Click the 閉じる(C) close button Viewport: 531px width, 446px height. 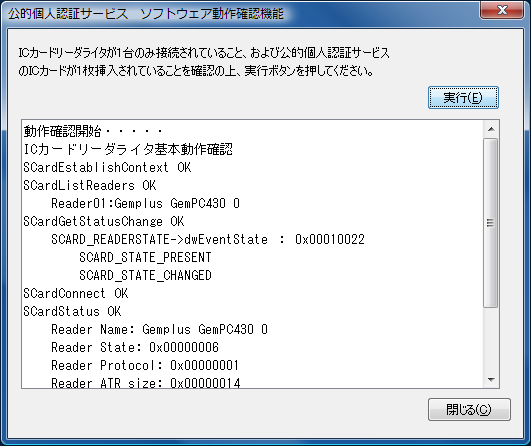point(469,409)
